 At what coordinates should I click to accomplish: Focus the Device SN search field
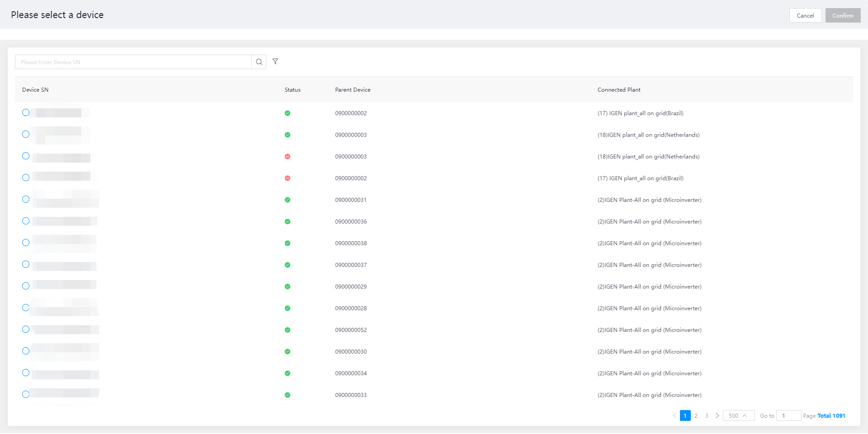[x=133, y=62]
